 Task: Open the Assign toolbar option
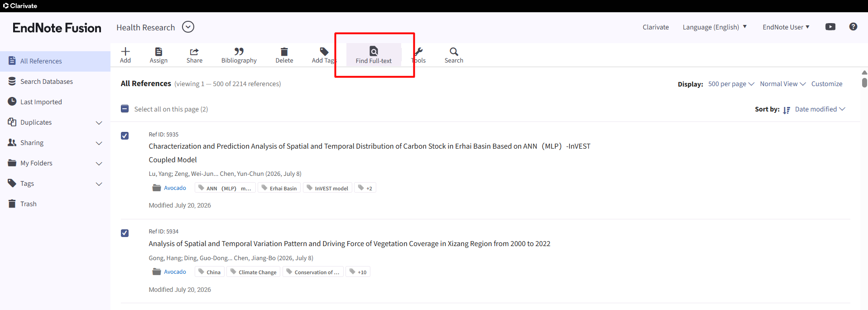[158, 55]
